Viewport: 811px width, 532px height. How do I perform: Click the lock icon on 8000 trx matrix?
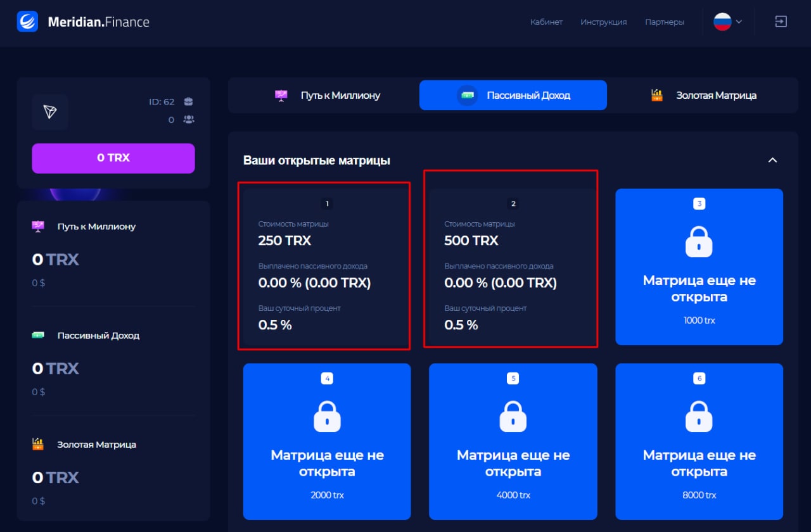tap(699, 417)
